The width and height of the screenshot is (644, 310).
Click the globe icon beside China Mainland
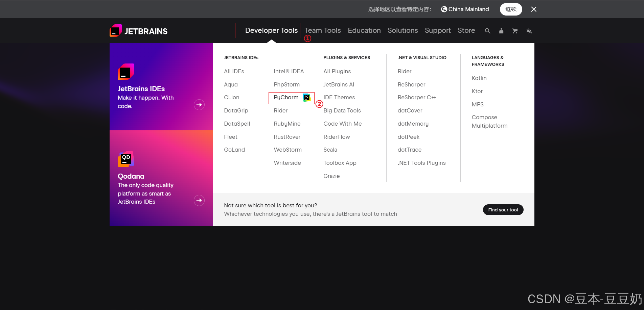pos(444,9)
